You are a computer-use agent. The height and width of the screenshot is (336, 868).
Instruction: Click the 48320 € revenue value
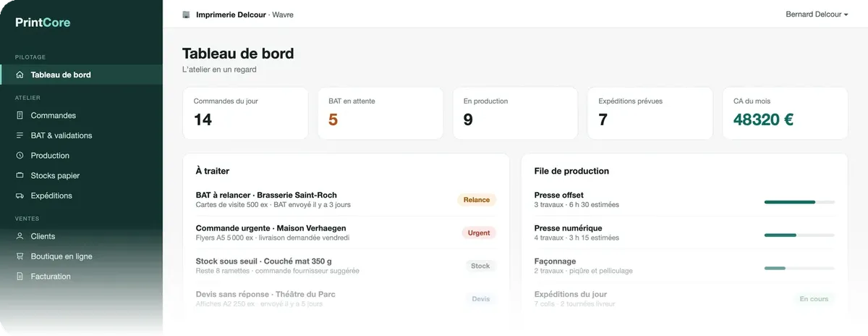coord(763,119)
